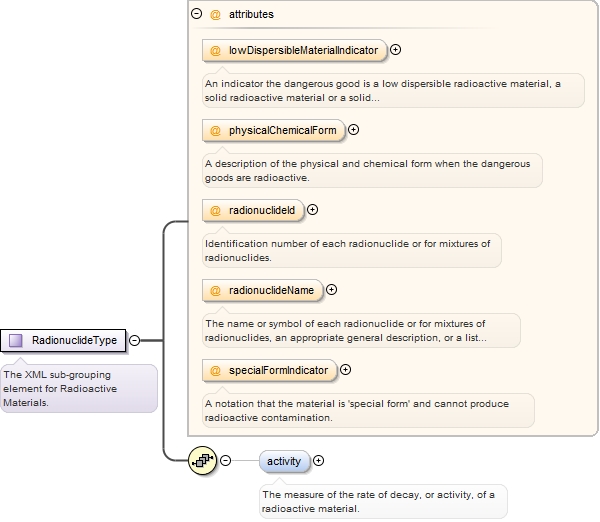Expand the lowDispersibleMaterialIndicator attribute
The height and width of the screenshot is (522, 600).
[395, 50]
